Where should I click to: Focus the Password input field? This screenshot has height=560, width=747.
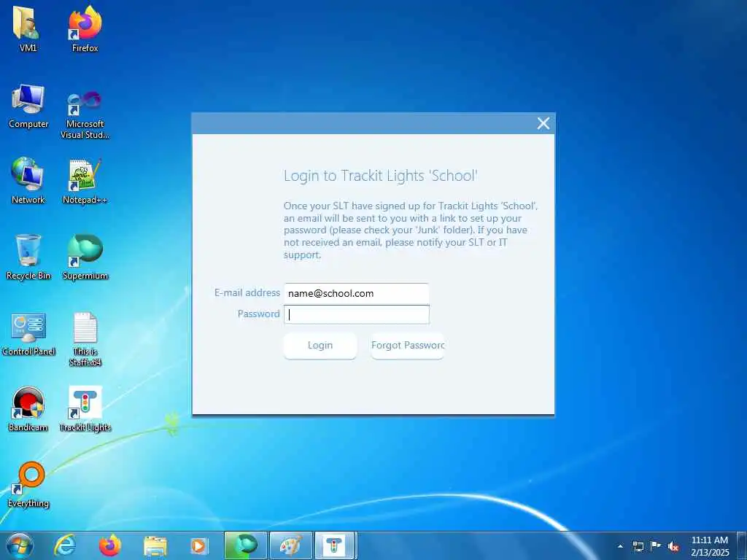click(x=356, y=314)
